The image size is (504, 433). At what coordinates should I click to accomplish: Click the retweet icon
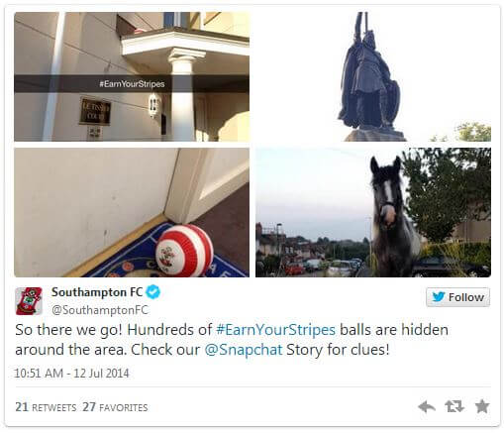tap(454, 406)
